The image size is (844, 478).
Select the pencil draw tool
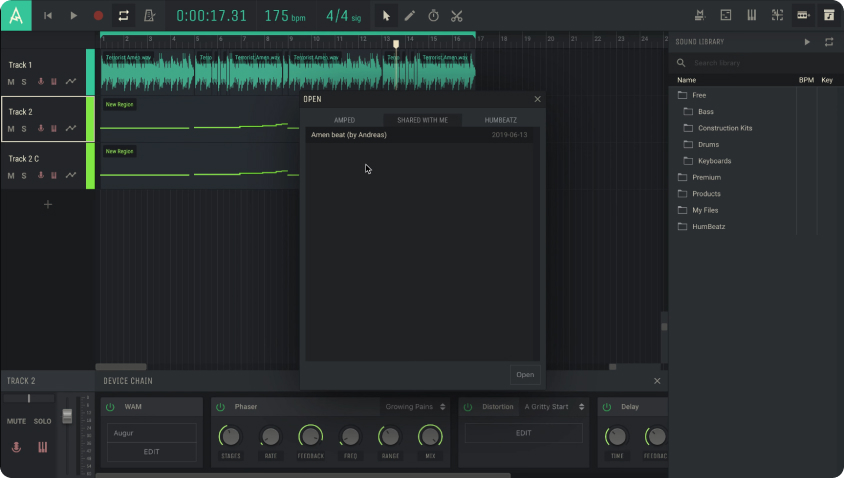click(410, 16)
